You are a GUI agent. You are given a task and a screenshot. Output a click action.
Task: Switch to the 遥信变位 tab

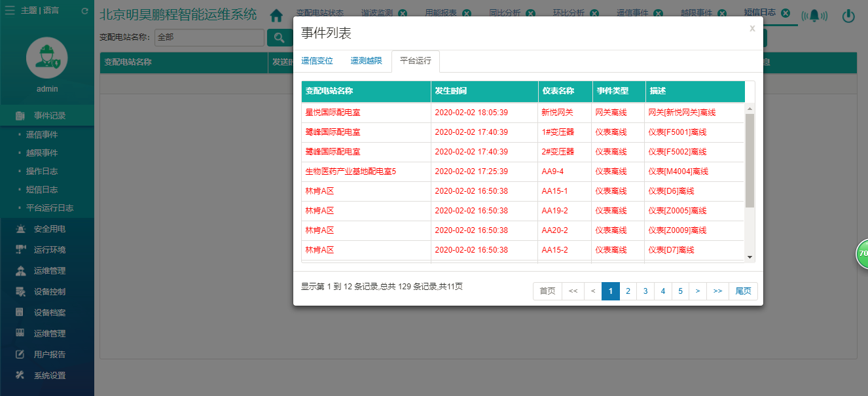pyautogui.click(x=317, y=61)
